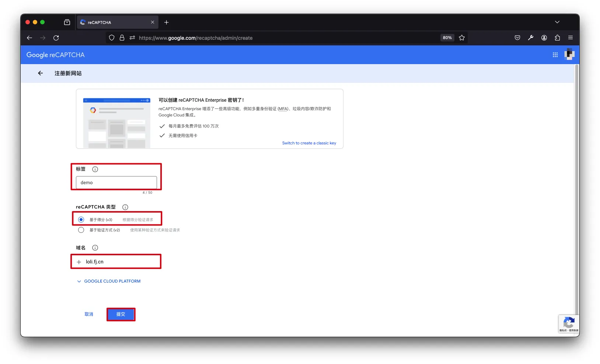The image size is (600, 364).
Task: Select the 基于得分 (v3) radio button
Action: click(x=81, y=220)
